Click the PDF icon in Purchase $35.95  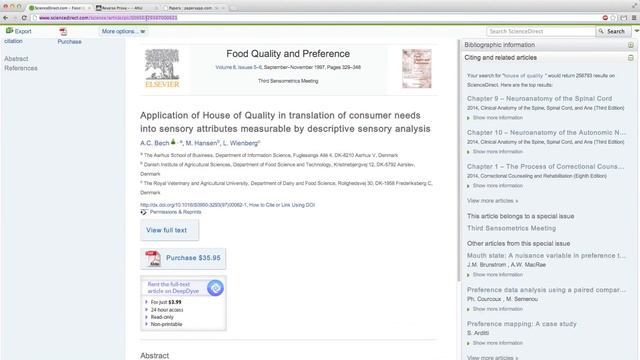(x=153, y=259)
